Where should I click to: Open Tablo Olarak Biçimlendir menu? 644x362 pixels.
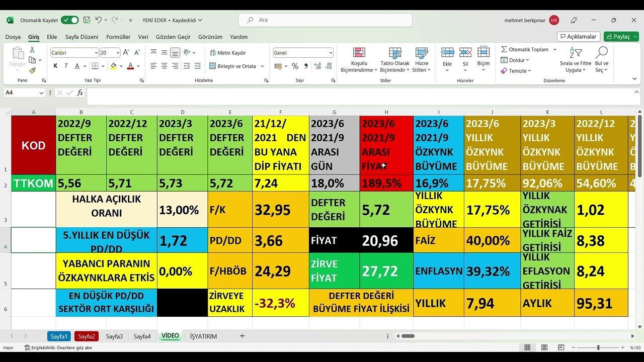[395, 60]
